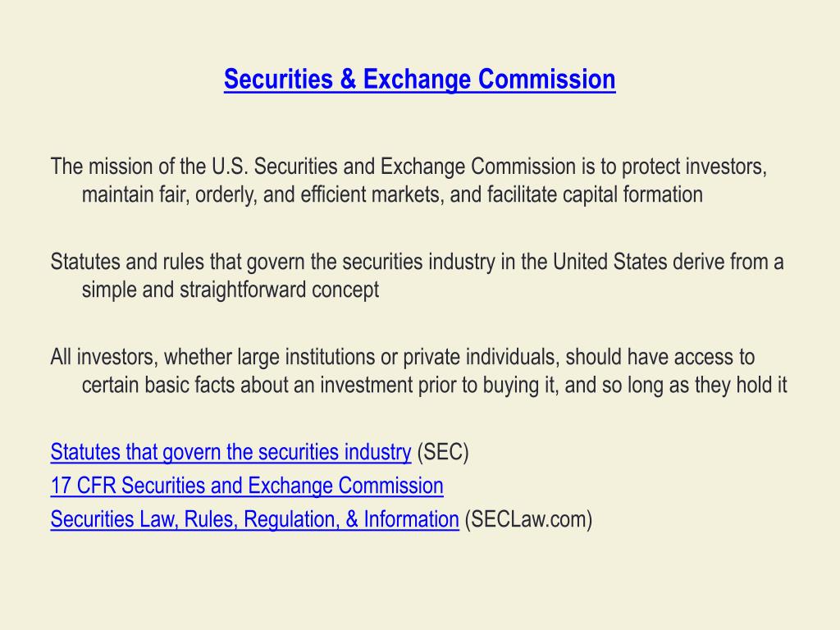840x630 pixels.
Task: Open Securities Law, Rules, Regulation, & Information link
Action: coord(254,519)
